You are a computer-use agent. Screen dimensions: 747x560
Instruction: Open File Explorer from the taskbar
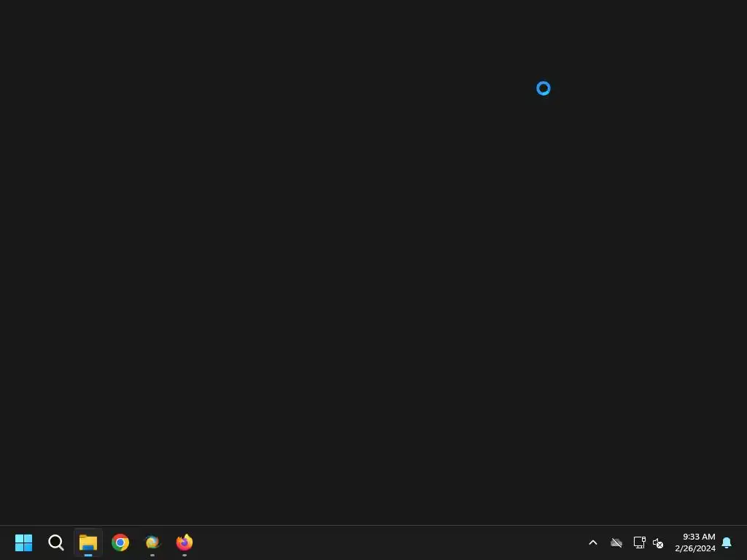[x=88, y=542]
